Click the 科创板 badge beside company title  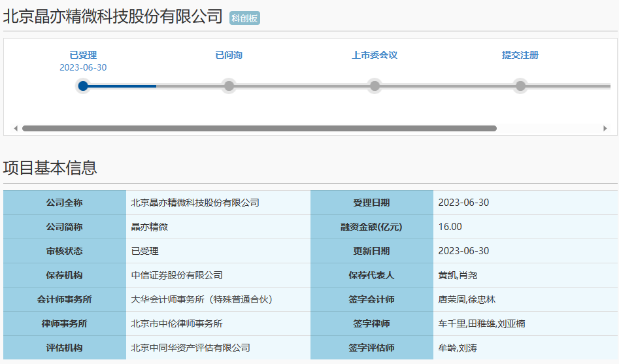(x=244, y=18)
